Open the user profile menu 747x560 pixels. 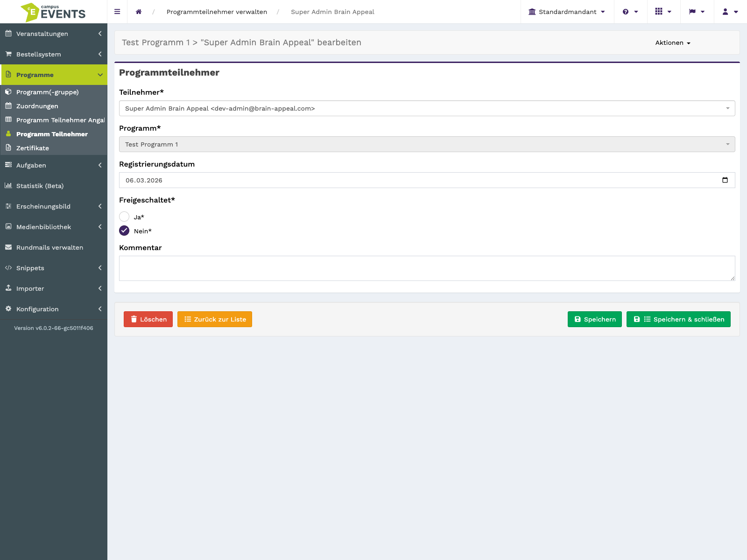730,12
